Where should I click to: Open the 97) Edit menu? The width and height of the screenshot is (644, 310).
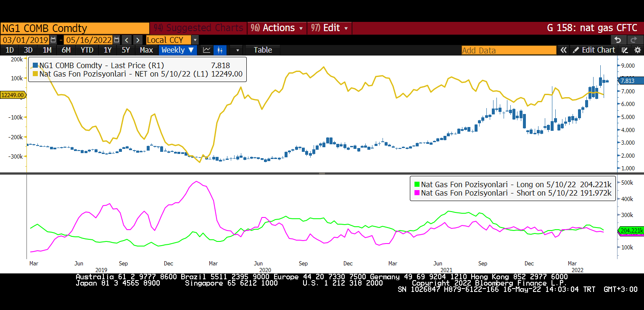point(330,28)
